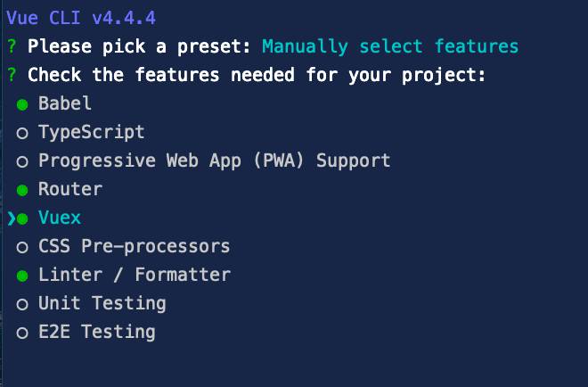The image size is (588, 387).
Task: Check the E2E Testing empty circle
Action: pyautogui.click(x=22, y=333)
